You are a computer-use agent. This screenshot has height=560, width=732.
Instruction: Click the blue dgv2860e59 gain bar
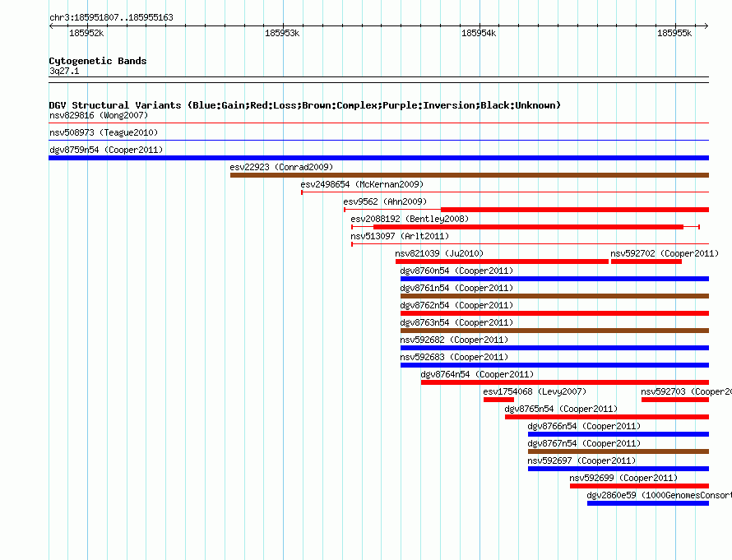tap(648, 503)
